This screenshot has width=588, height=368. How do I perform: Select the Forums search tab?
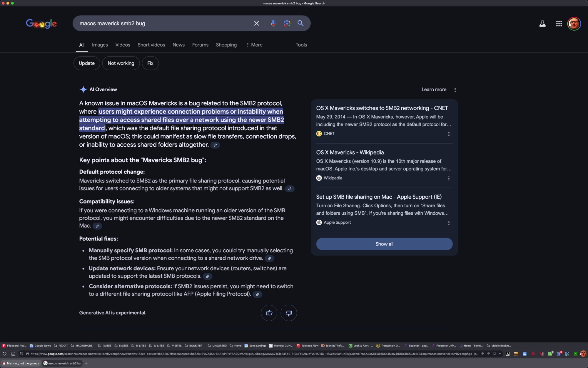[200, 45]
